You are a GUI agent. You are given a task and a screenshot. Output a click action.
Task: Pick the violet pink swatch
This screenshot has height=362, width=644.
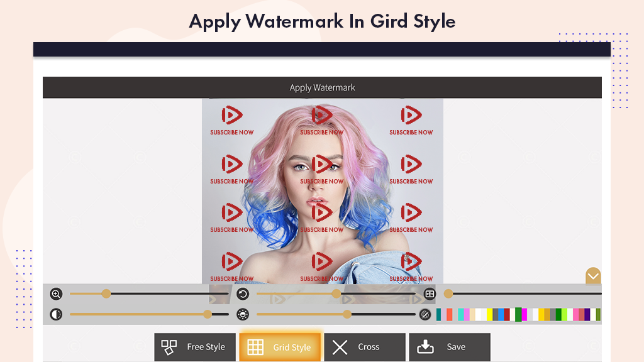467,314
